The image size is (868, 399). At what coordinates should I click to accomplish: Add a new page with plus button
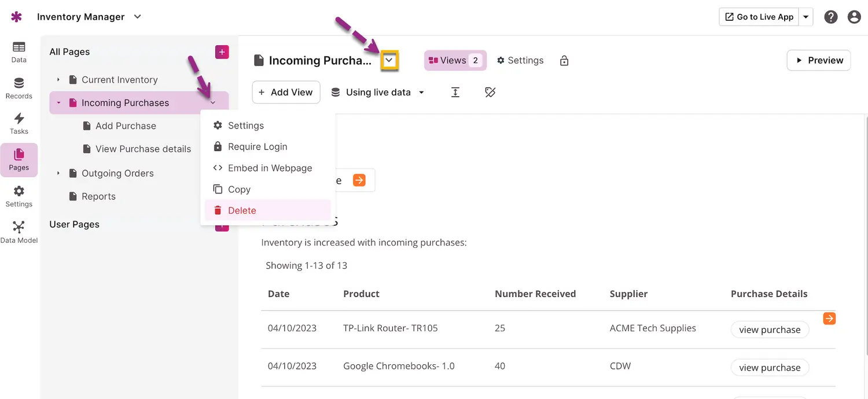click(222, 52)
